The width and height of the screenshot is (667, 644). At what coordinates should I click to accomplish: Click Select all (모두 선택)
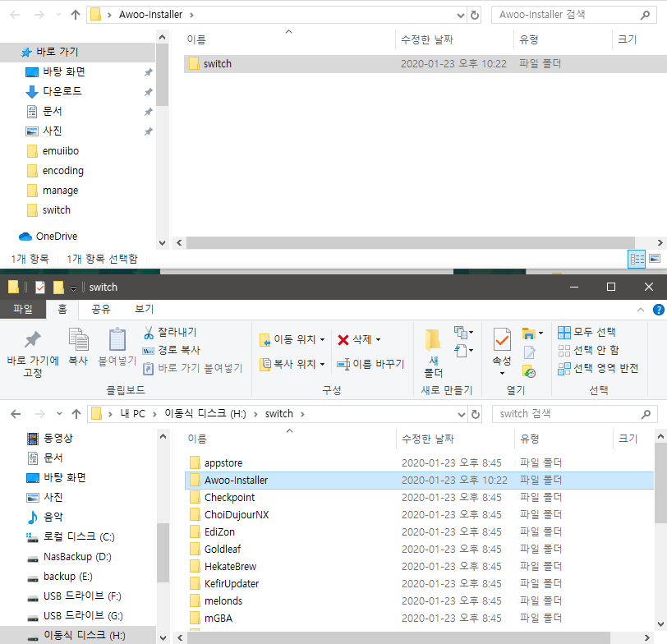pos(586,332)
